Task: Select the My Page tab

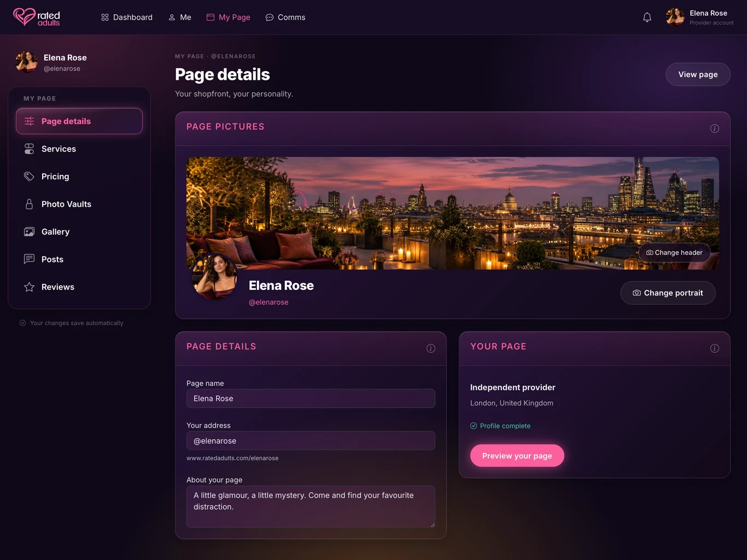Action: tap(229, 17)
